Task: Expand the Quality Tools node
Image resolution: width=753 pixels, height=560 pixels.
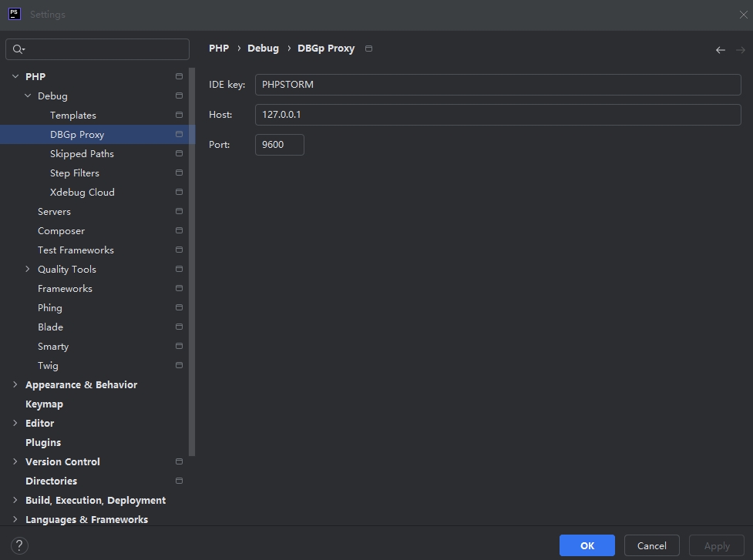Action: coord(28,269)
